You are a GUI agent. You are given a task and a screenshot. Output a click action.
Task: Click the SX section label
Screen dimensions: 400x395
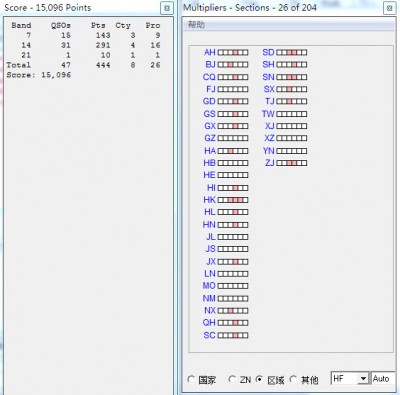(x=269, y=89)
